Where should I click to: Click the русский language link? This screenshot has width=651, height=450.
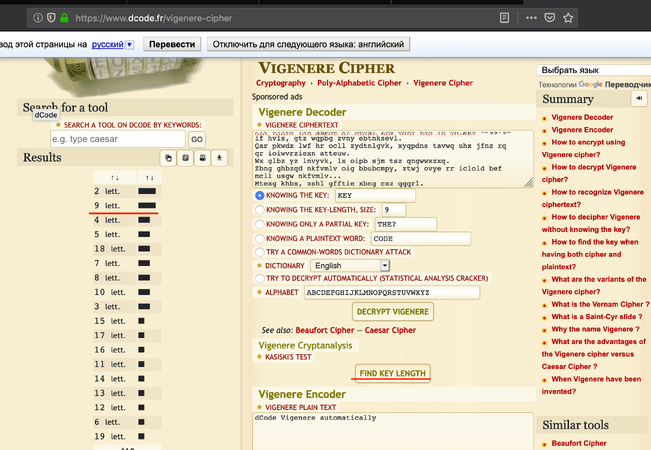point(108,44)
